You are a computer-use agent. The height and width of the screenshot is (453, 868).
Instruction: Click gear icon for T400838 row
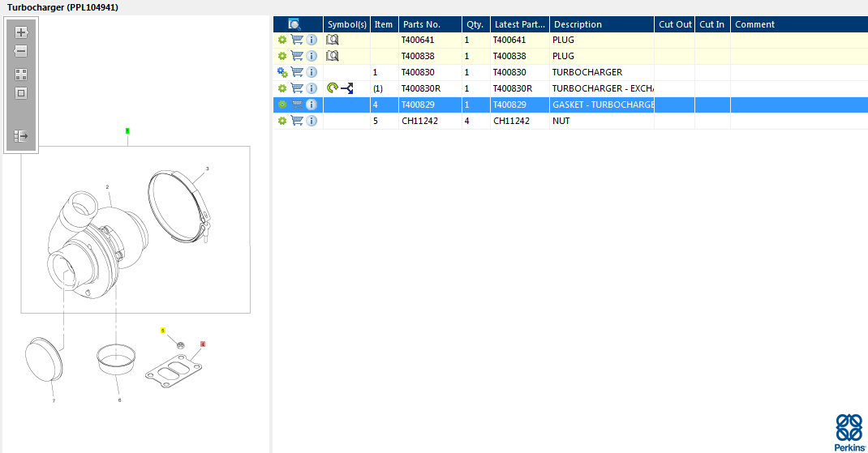pos(282,56)
